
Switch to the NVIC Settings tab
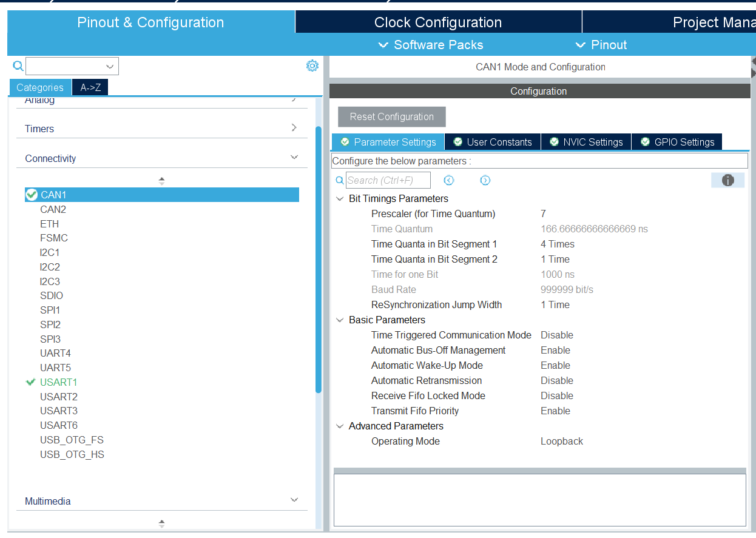586,142
